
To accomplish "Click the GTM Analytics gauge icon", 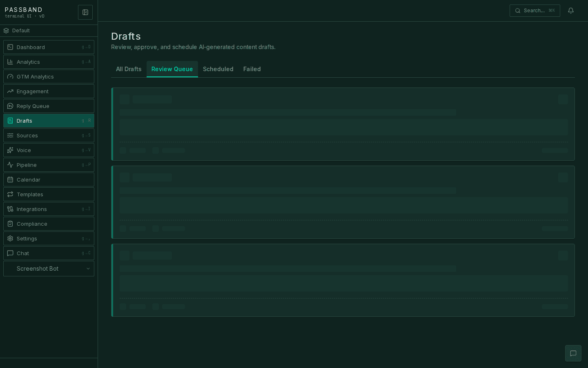I will click(10, 76).
